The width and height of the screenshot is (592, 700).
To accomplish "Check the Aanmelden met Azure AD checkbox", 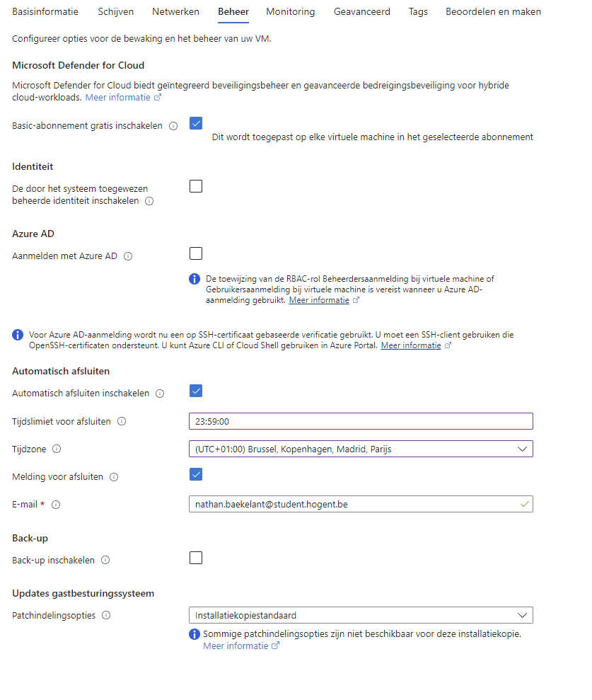I will pyautogui.click(x=196, y=253).
